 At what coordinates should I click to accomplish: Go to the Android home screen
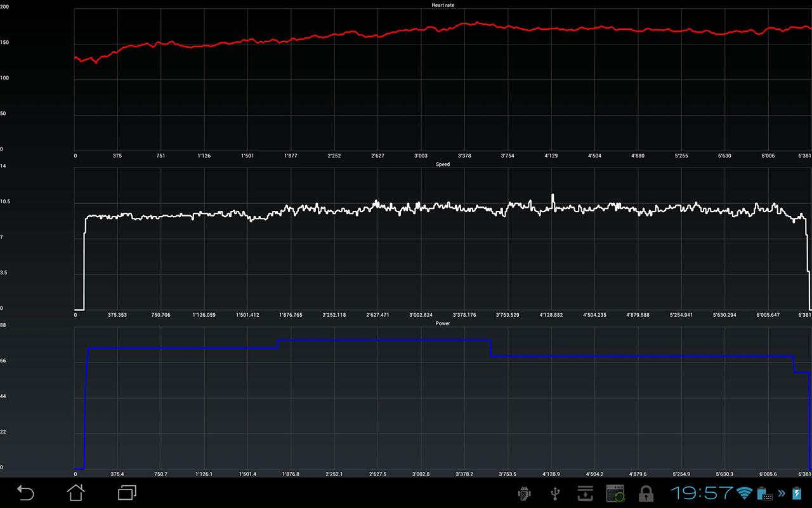[76, 493]
